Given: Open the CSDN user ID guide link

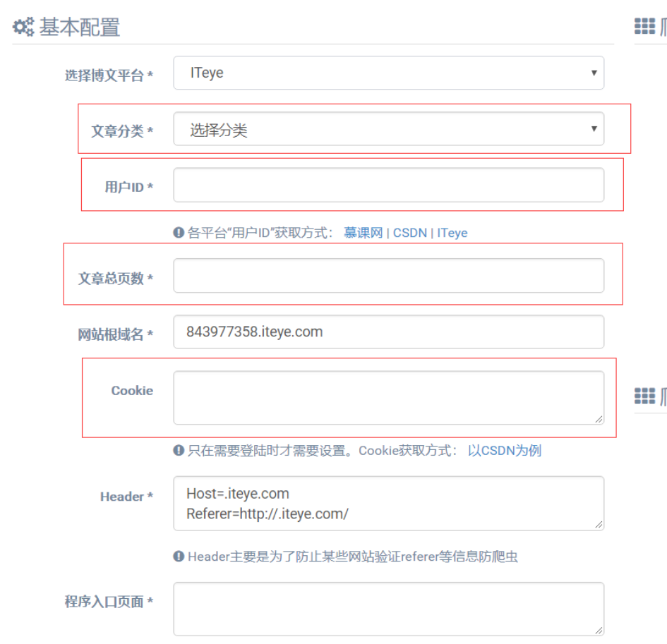Looking at the screenshot, I should (x=411, y=232).
